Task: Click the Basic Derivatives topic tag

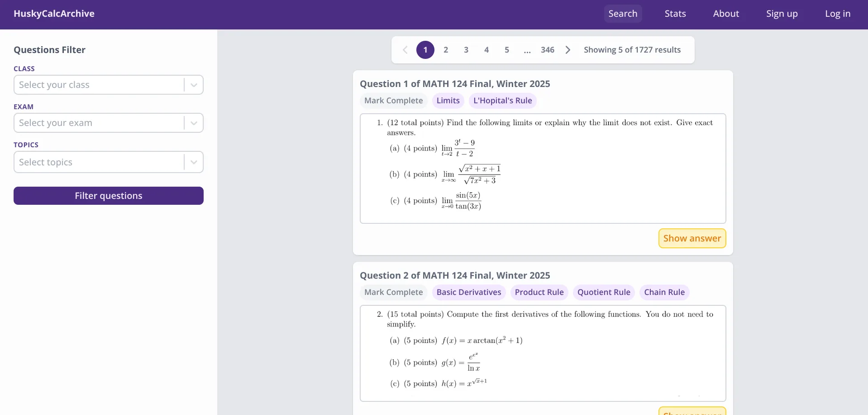Action: point(469,292)
